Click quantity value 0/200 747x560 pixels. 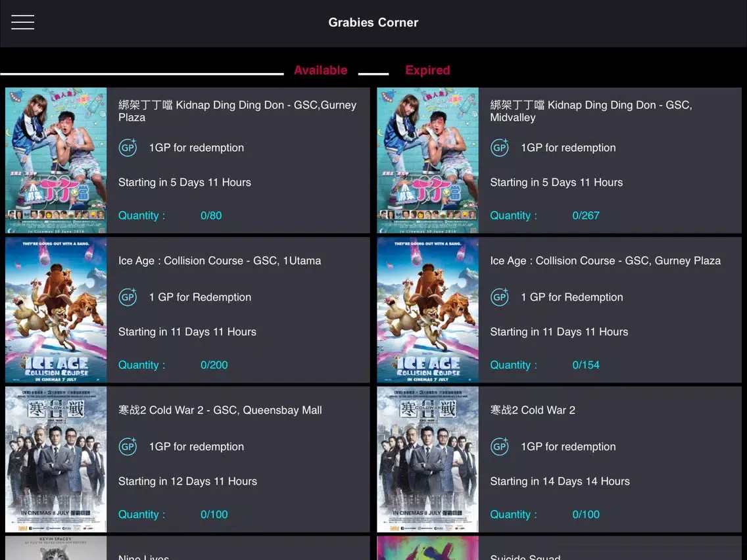(214, 365)
